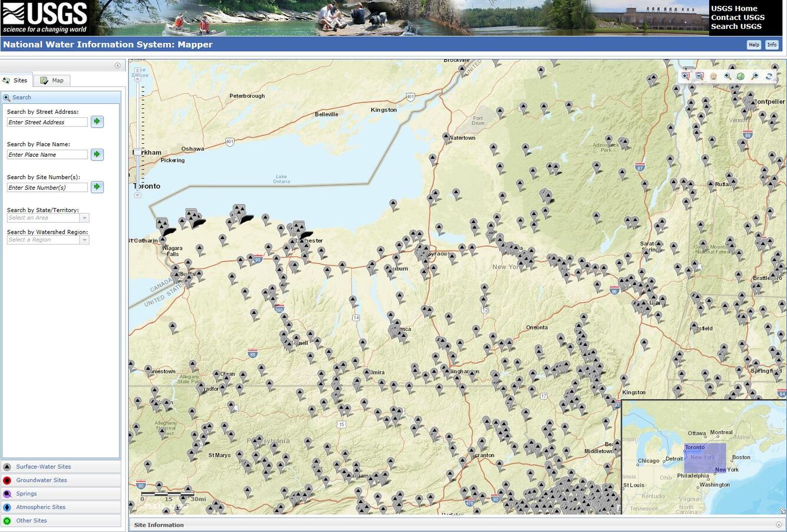Screen dimensions: 787x532
Task: Open the Search USGS link
Action: pyautogui.click(x=736, y=26)
